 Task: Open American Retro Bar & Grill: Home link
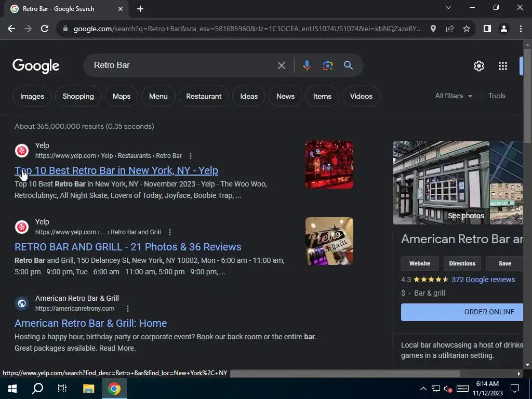click(x=90, y=323)
